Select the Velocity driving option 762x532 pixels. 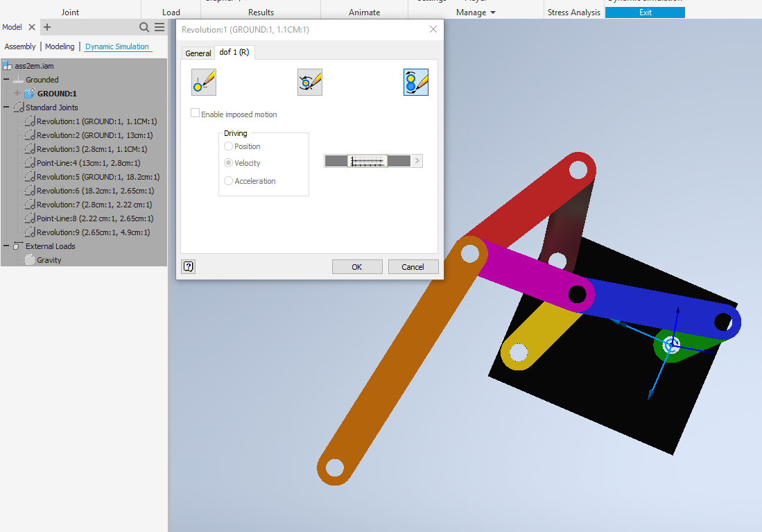(228, 163)
